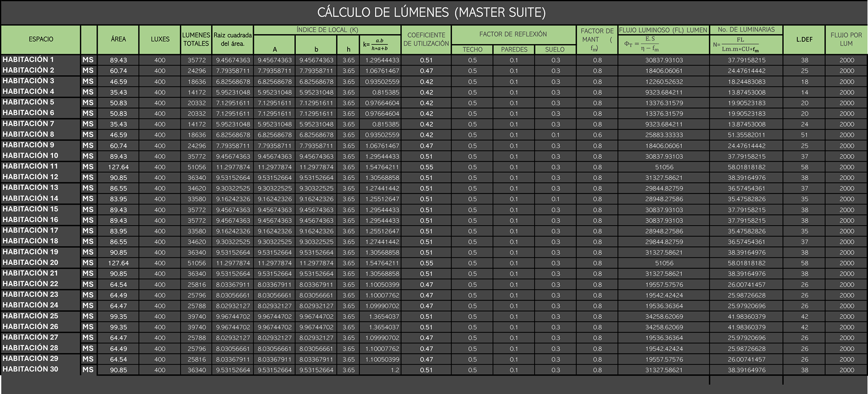Select the COEFICIENTE DE UTILIZACIÓN header
Image resolution: width=868 pixels, height=394 pixels.
tap(426, 39)
